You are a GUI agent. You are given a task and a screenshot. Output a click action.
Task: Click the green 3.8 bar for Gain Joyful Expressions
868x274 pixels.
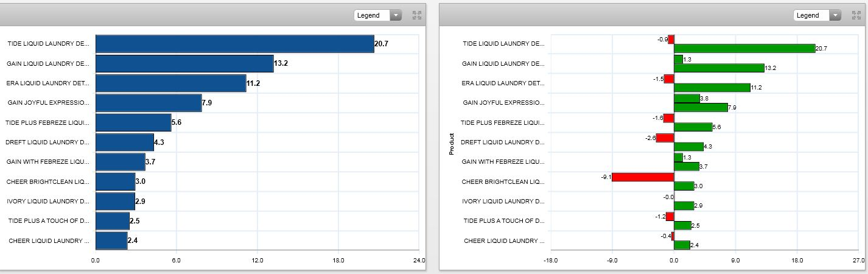click(687, 99)
